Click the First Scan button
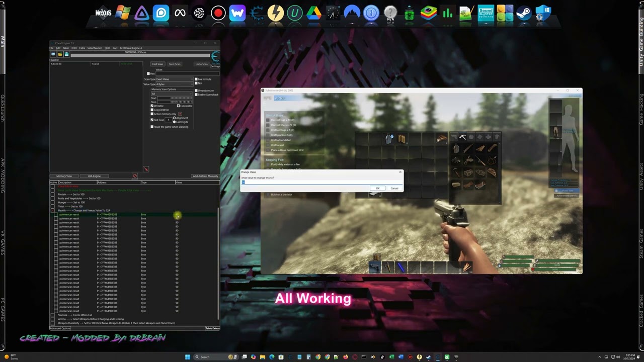 pyautogui.click(x=157, y=64)
